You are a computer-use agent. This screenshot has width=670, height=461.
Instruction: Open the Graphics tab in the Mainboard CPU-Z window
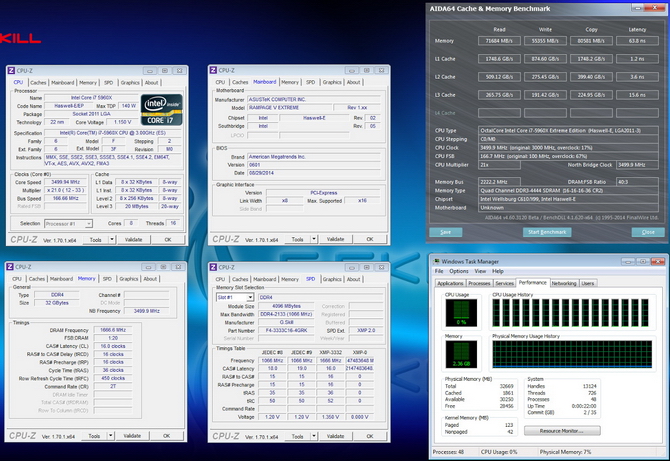tap(332, 82)
